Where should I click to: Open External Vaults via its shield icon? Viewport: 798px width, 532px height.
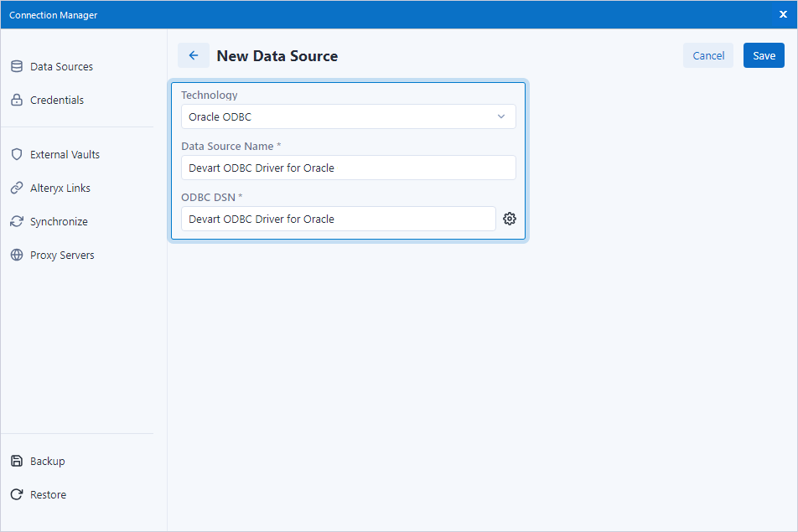(18, 154)
